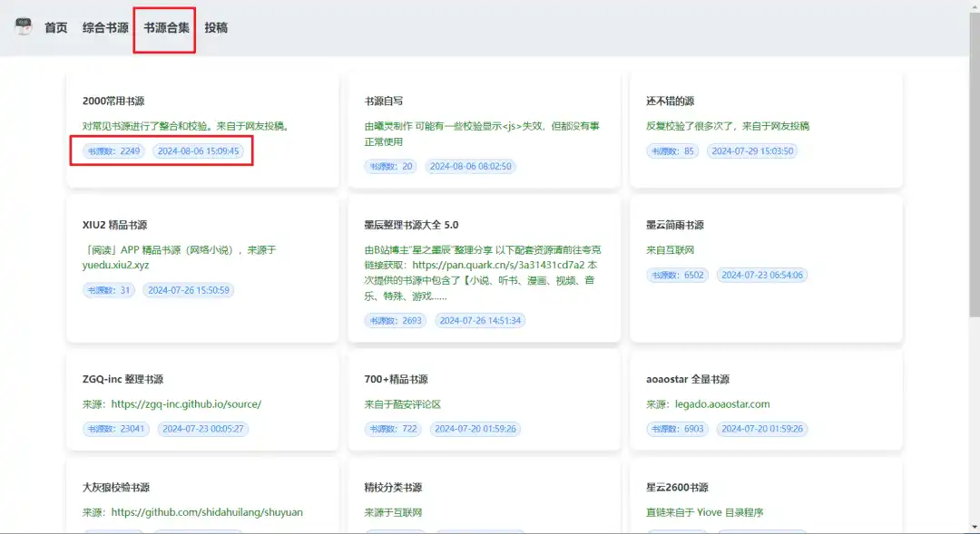Viewport: 980px width, 534px height.
Task: Open the 墨云简雨书源 card title
Action: 675,225
